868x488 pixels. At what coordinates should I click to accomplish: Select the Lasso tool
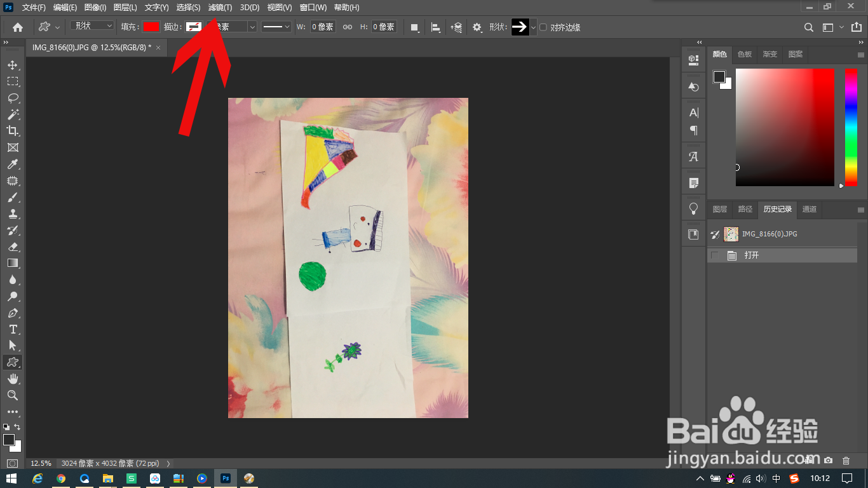point(13,98)
